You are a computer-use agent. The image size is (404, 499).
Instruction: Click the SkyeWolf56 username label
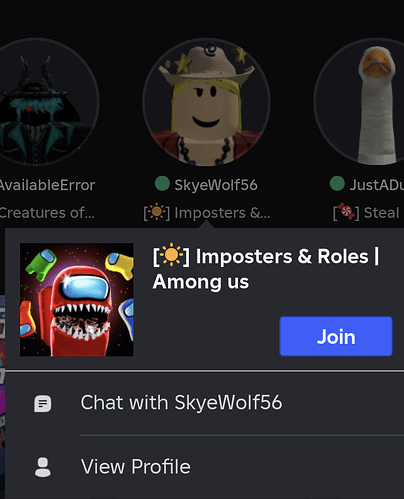tap(216, 185)
